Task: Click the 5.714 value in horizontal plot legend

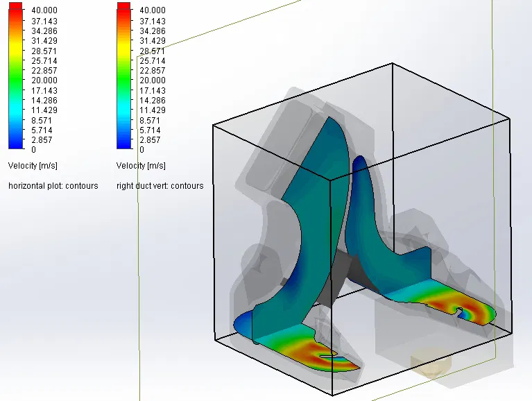Action: coord(42,130)
